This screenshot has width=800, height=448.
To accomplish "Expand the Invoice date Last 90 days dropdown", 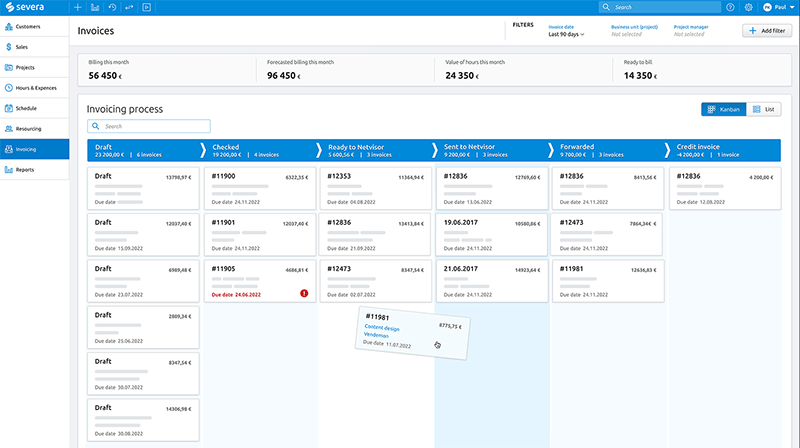I will coord(566,34).
